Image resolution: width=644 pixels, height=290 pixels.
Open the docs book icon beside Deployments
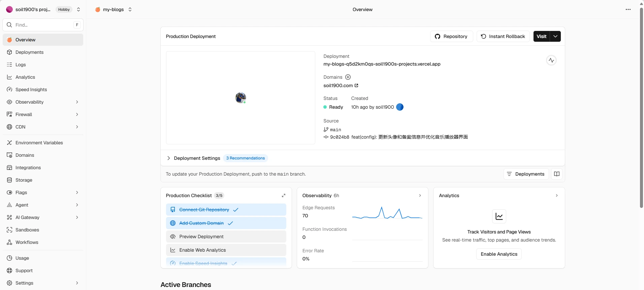point(557,174)
